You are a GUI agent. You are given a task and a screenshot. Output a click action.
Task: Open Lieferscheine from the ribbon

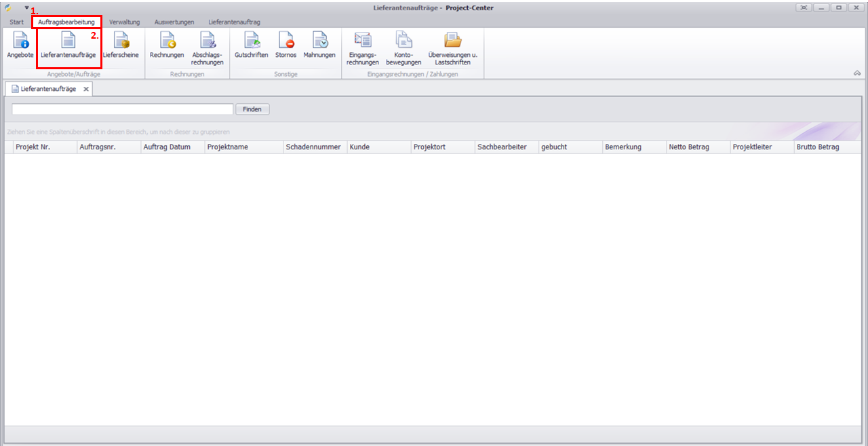121,45
